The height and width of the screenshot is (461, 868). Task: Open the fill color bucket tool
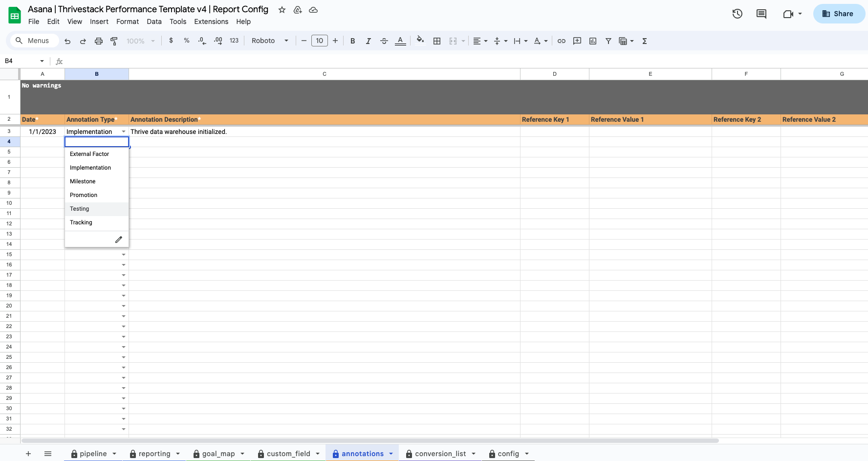(420, 41)
